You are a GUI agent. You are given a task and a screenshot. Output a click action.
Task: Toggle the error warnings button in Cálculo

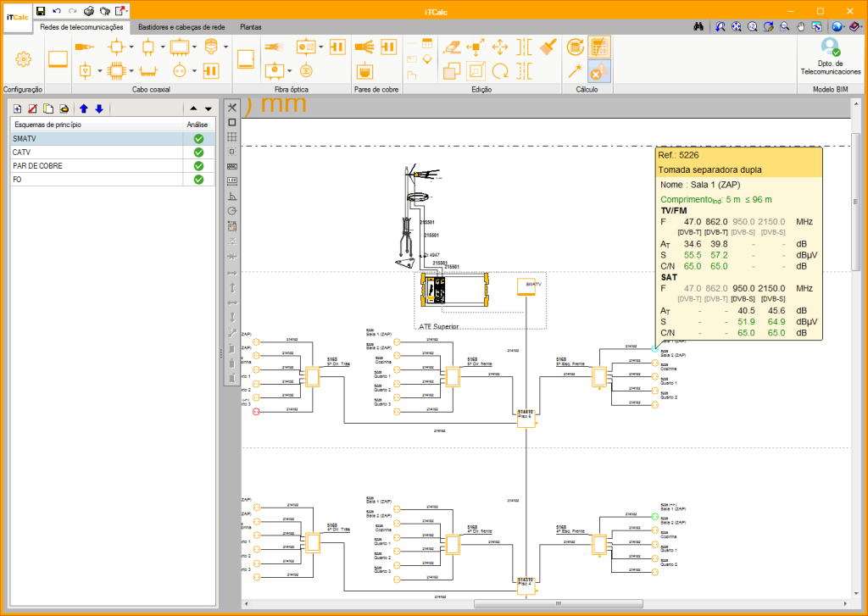point(599,71)
